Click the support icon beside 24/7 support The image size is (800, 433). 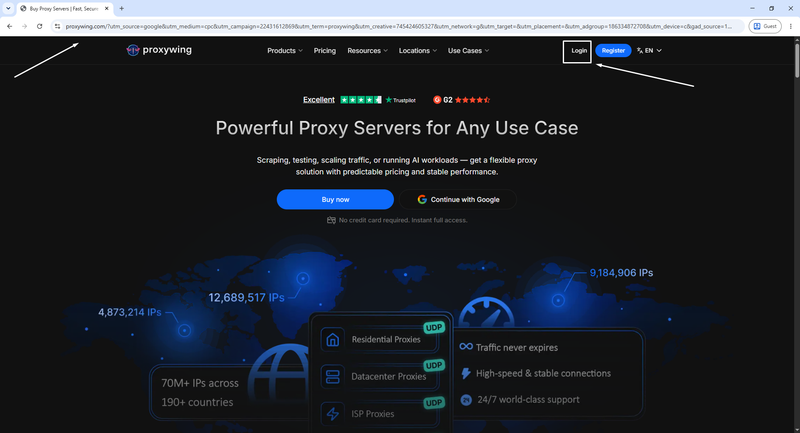[x=466, y=400]
